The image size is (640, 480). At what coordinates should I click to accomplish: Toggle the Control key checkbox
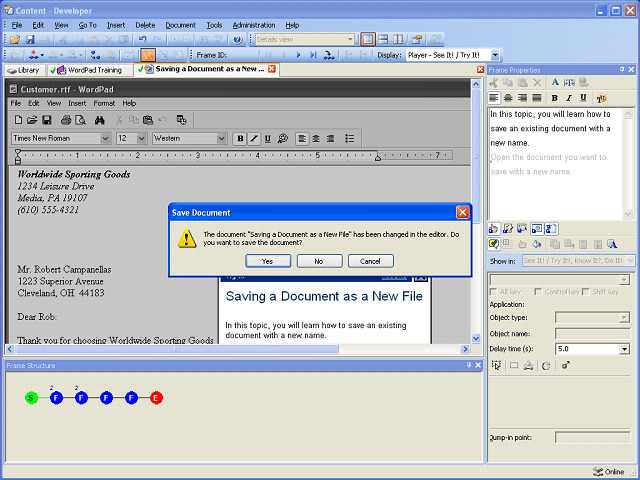[538, 291]
